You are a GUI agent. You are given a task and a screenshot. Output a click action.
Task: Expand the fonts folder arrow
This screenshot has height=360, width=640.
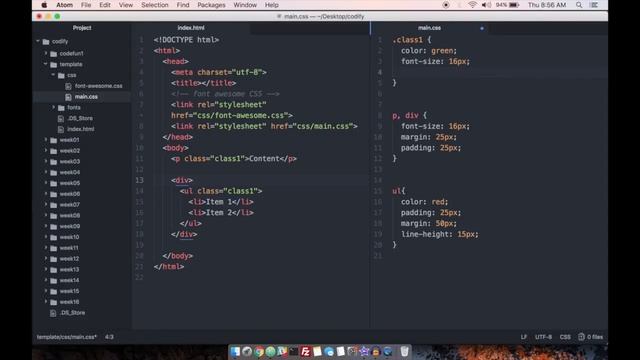[53, 107]
